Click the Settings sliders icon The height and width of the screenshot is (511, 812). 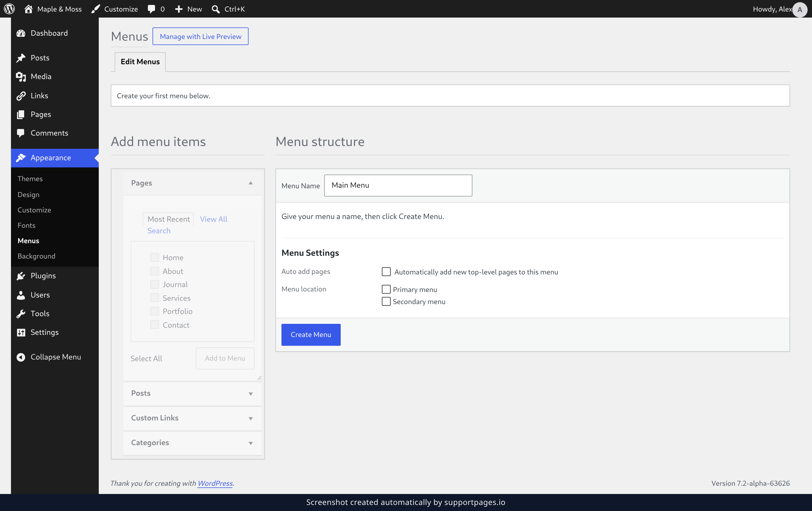21,332
